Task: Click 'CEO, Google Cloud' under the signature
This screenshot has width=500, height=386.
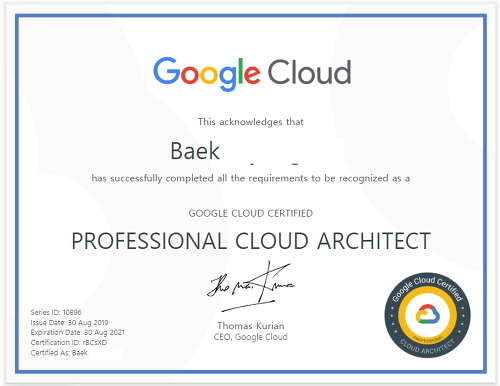Action: [251, 337]
